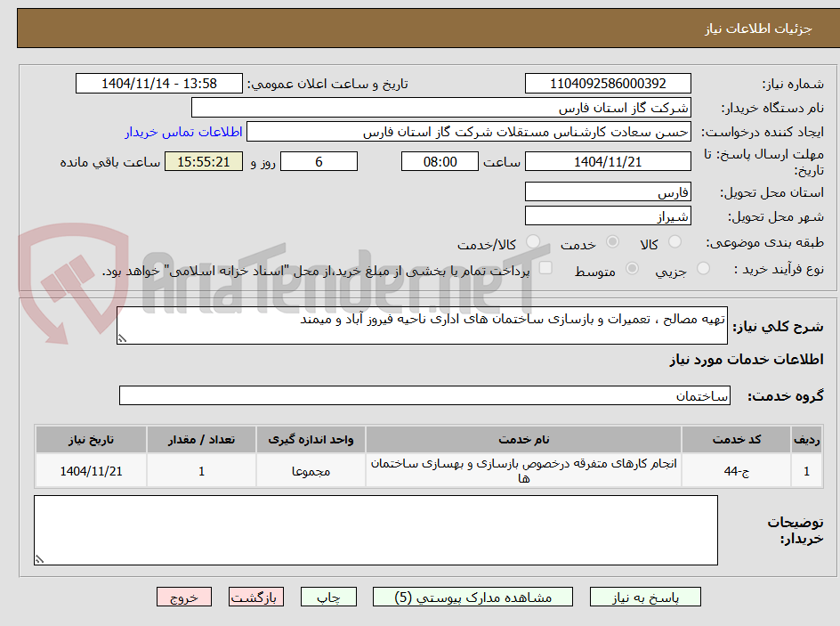Select the کالا radio button
The image size is (840, 626).
coord(675,242)
